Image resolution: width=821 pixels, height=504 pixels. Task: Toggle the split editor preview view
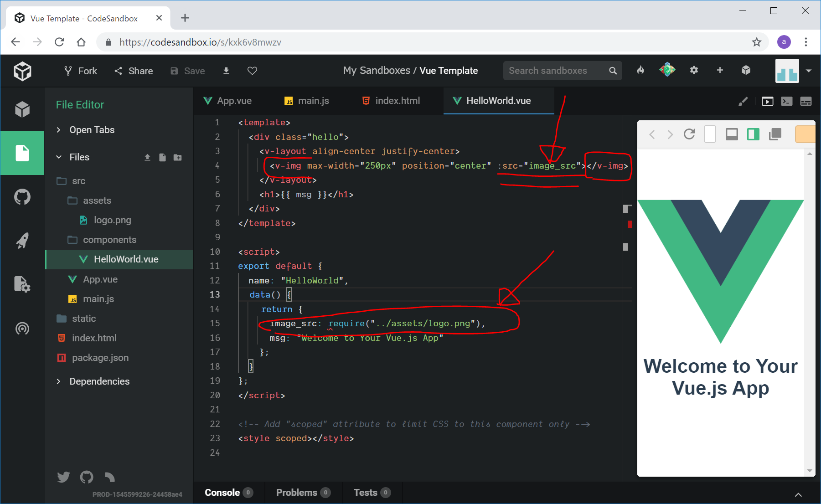tap(806, 101)
